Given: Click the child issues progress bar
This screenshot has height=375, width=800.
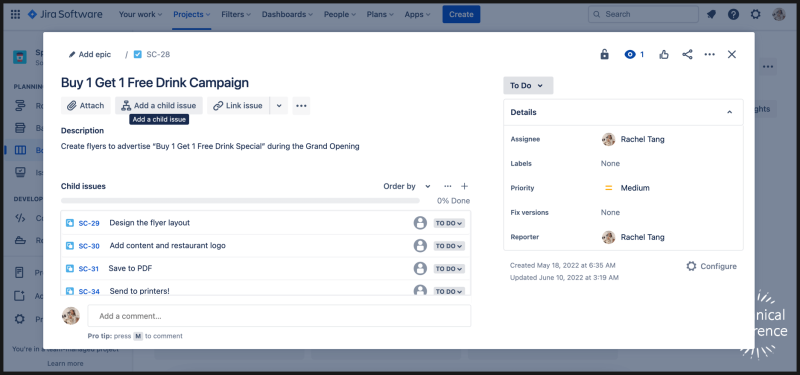Looking at the screenshot, I should coord(240,201).
